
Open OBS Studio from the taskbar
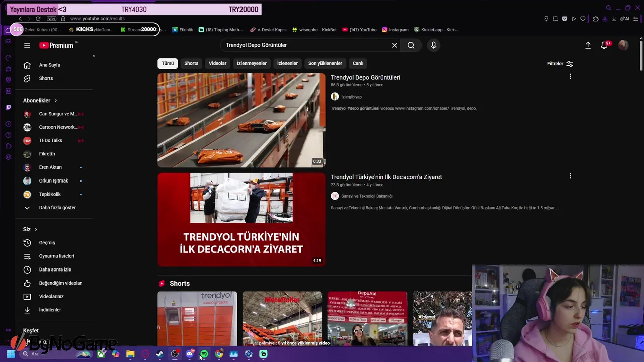[x=175, y=354]
